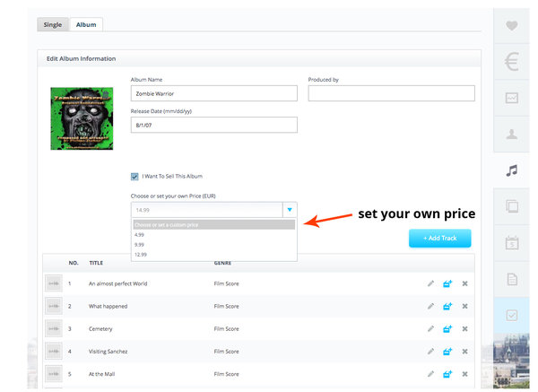Open the document sidebar icon
Screen dimensions: 538x392
pos(512,279)
